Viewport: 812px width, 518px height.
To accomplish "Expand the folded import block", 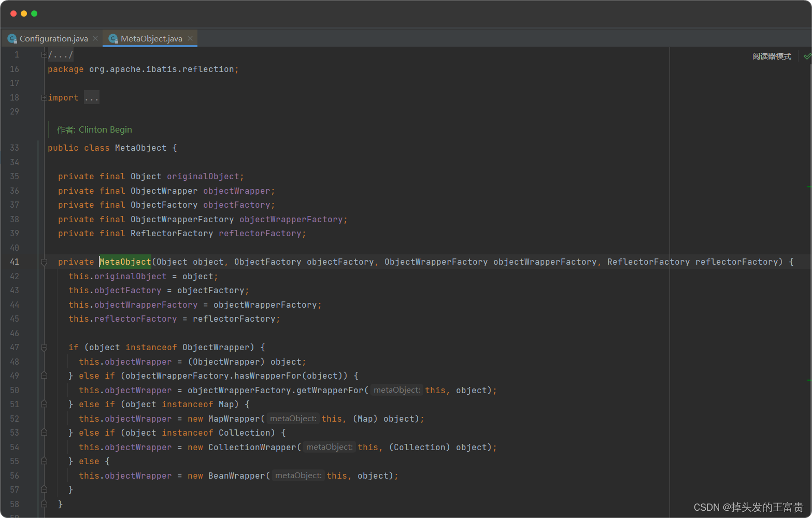I will (44, 97).
